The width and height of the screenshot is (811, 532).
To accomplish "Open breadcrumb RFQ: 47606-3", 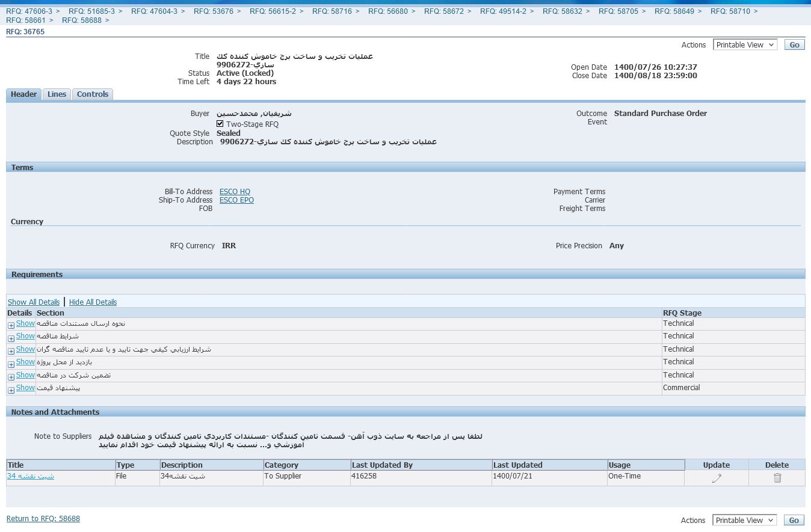I will coord(29,11).
